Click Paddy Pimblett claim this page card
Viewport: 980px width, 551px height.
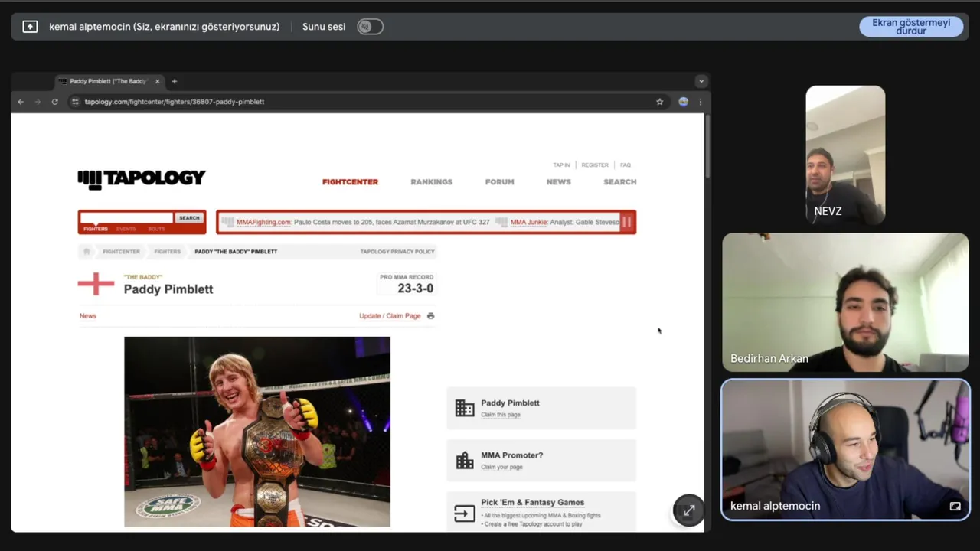click(541, 408)
